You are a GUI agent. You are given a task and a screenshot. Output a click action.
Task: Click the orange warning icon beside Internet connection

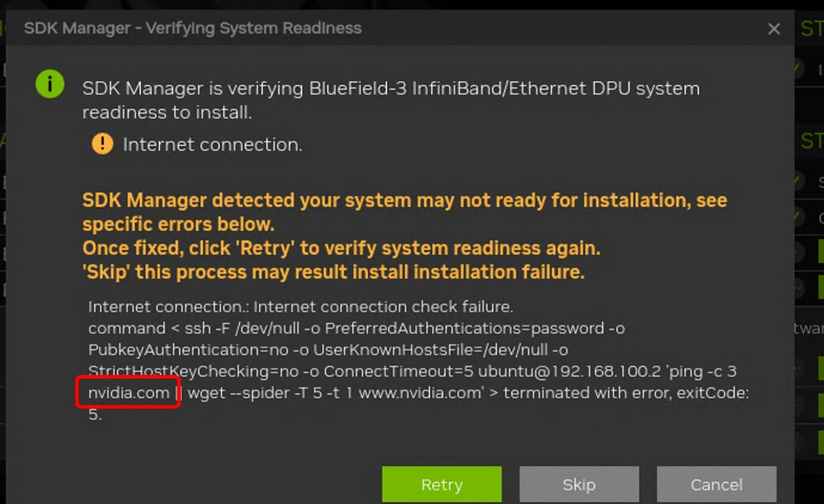(102, 143)
